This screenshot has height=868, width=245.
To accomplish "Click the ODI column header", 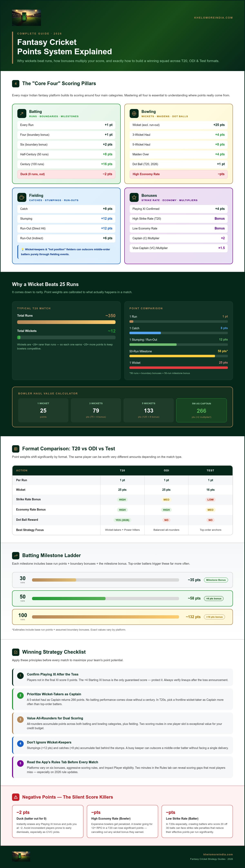I will (166, 470).
